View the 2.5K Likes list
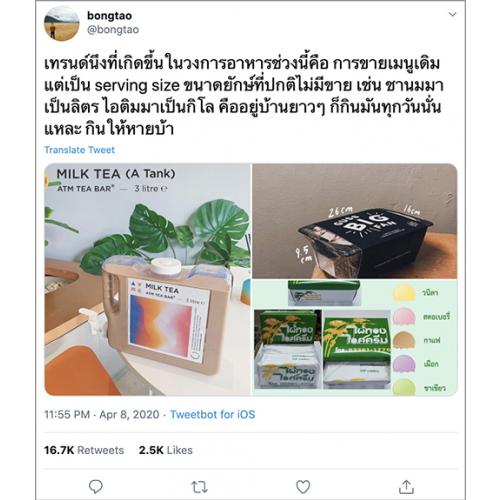Image resolution: width=500 pixels, height=500 pixels. click(x=166, y=450)
